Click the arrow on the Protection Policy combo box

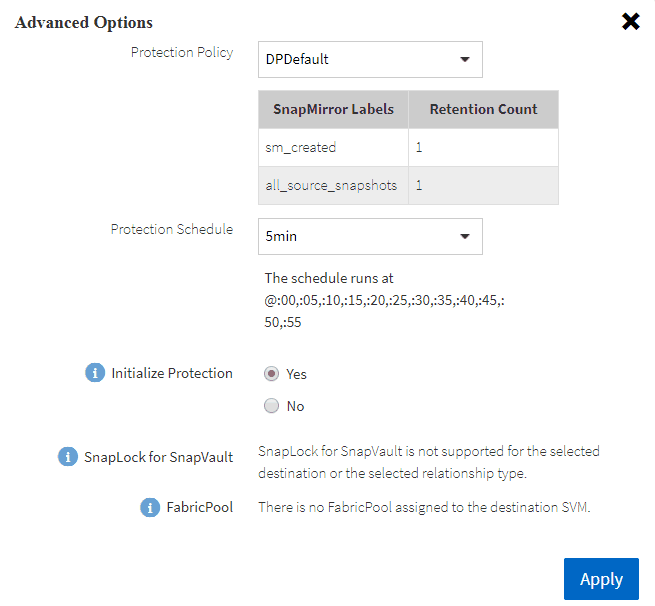coord(464,59)
